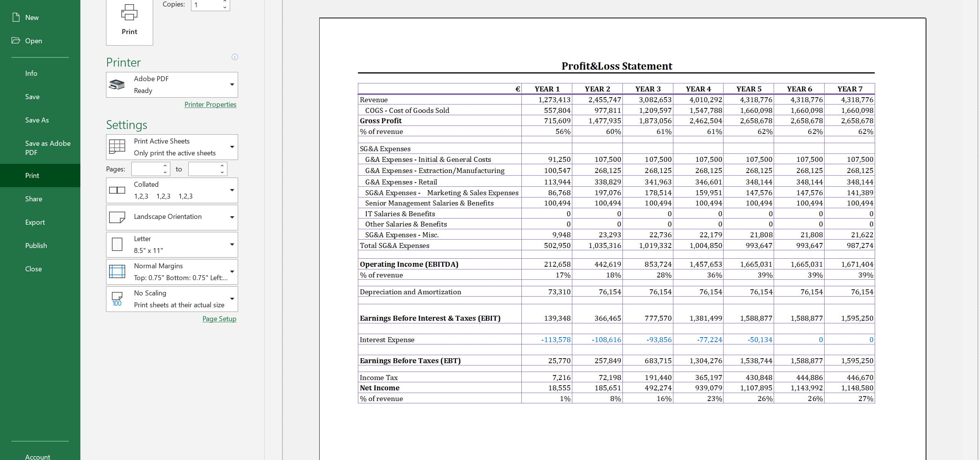This screenshot has width=980, height=460.
Task: Open the Page Setup link
Action: [x=219, y=319]
